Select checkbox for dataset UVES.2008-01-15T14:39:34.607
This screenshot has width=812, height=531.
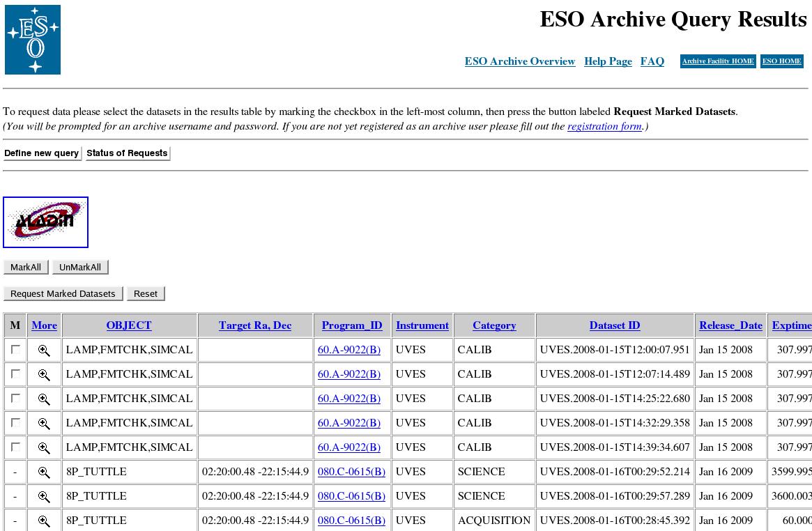(15, 447)
